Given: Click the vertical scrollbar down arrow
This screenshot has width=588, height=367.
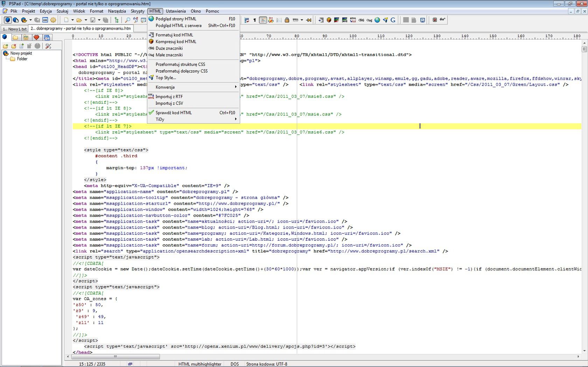Looking at the screenshot, I should click(x=584, y=351).
